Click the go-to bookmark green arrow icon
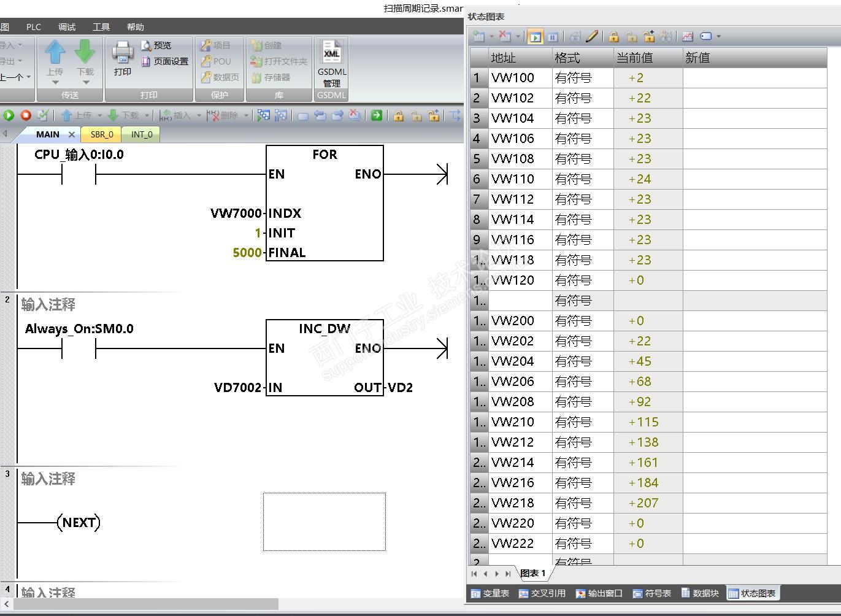 tap(376, 115)
